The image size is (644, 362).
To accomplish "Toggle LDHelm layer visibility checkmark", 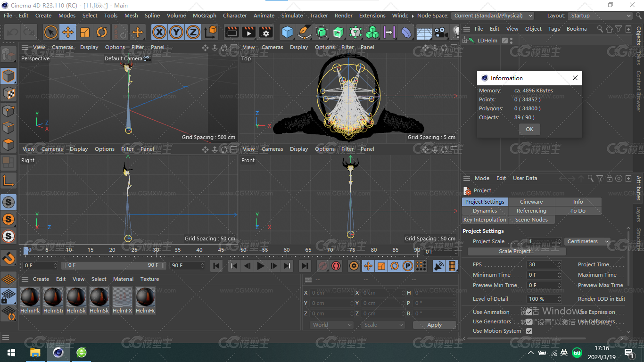I will [505, 41].
